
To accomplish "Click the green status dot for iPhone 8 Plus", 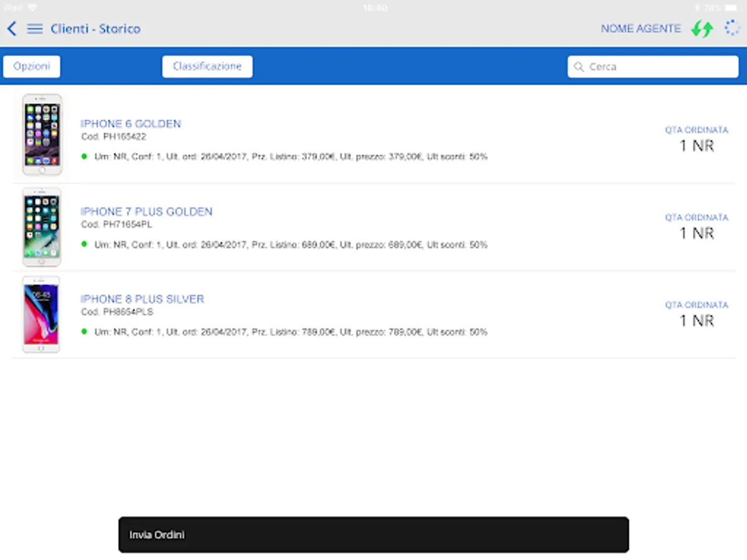I will point(84,332).
